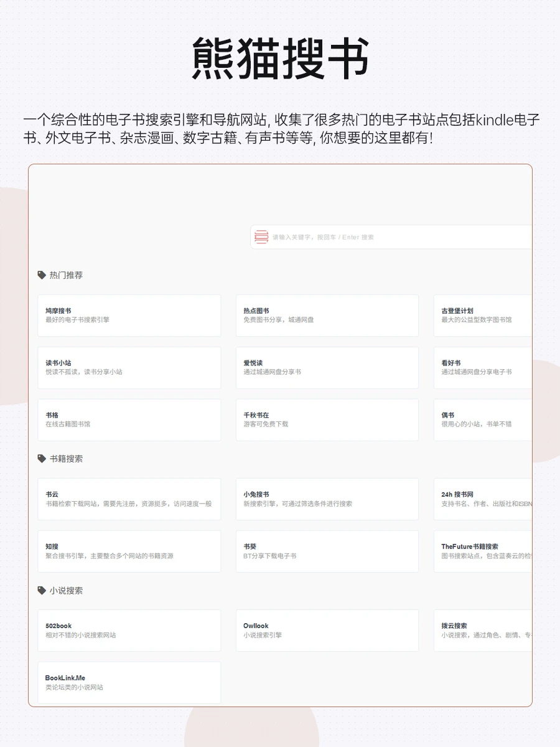Click the tag icon beside 书籍搜索
560x747 pixels.
[x=43, y=459]
